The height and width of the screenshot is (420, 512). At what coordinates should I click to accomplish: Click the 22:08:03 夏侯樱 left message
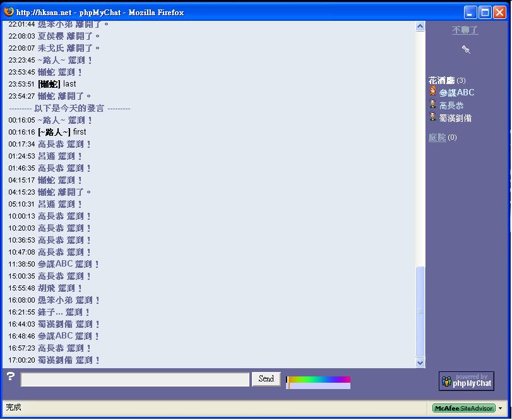pyautogui.click(x=54, y=36)
